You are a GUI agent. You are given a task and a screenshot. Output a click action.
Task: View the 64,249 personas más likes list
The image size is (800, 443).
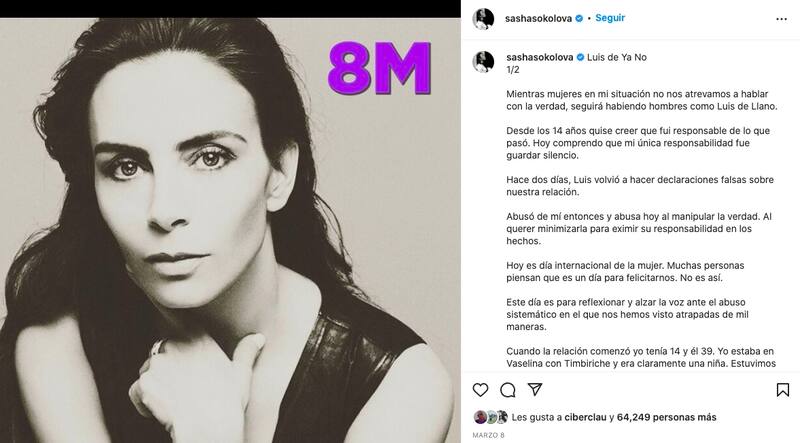tap(666, 417)
